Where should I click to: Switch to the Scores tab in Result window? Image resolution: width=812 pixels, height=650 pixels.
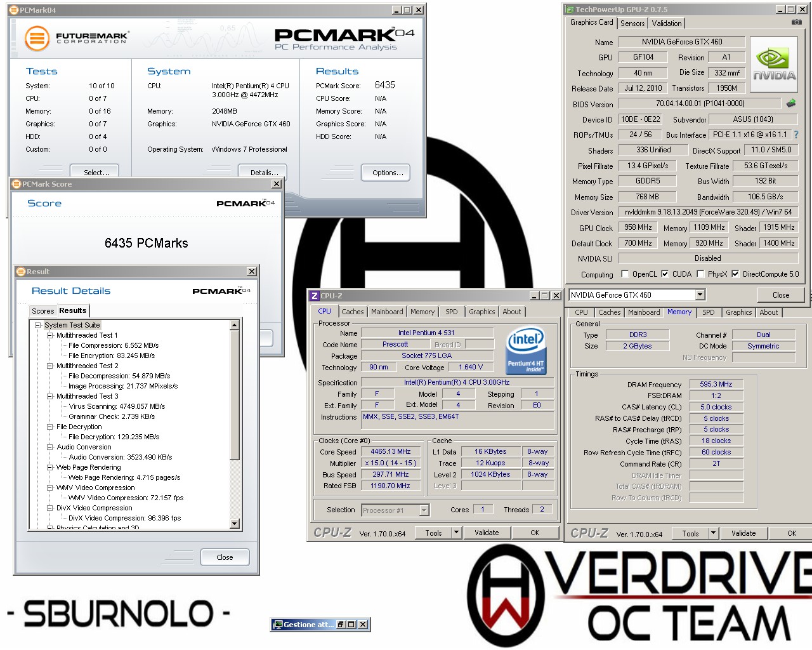click(43, 311)
